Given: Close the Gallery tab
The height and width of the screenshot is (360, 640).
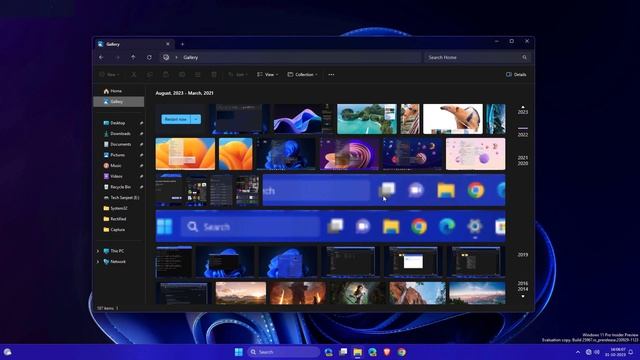Looking at the screenshot, I should (168, 44).
